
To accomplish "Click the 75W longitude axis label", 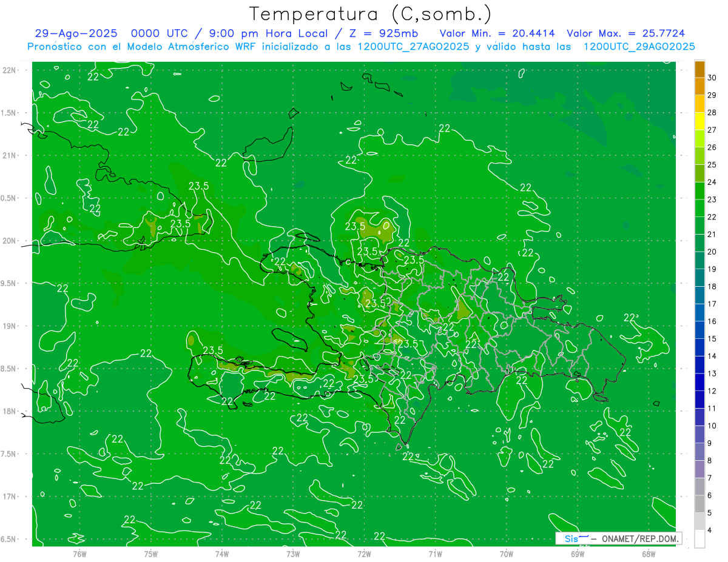I will pos(151,554).
